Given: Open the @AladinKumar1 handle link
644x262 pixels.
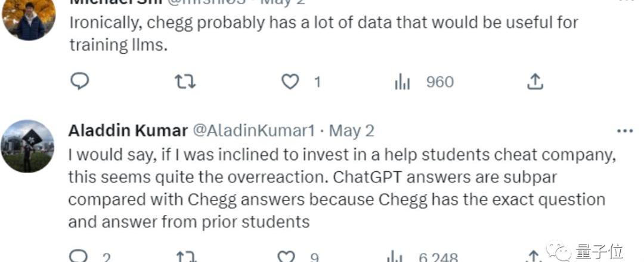Looking at the screenshot, I should click(x=254, y=131).
